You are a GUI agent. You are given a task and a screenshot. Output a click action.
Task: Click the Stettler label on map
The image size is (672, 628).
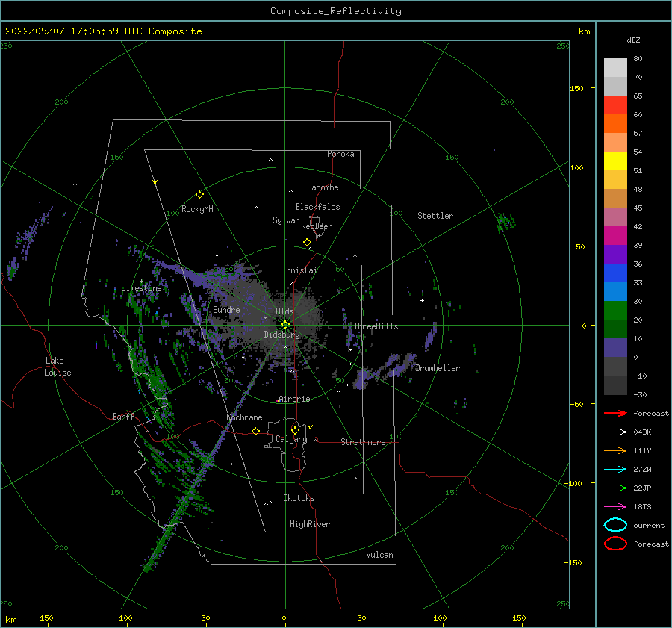point(435,216)
